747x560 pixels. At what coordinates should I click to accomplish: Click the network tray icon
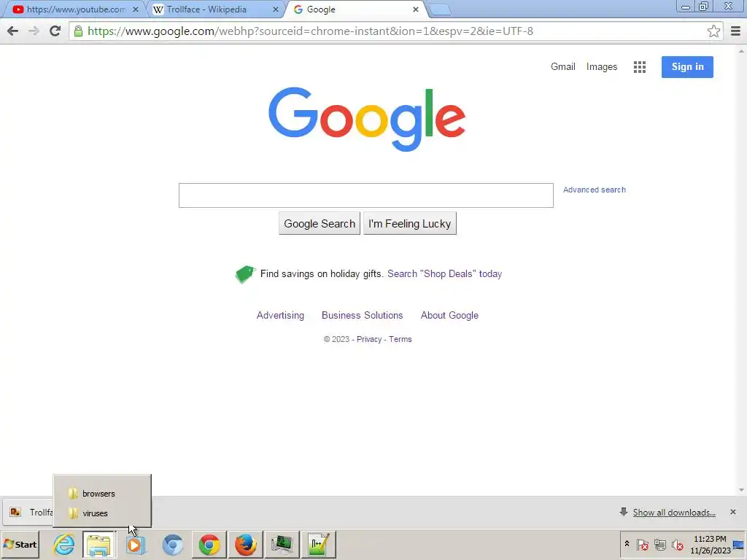point(659,544)
